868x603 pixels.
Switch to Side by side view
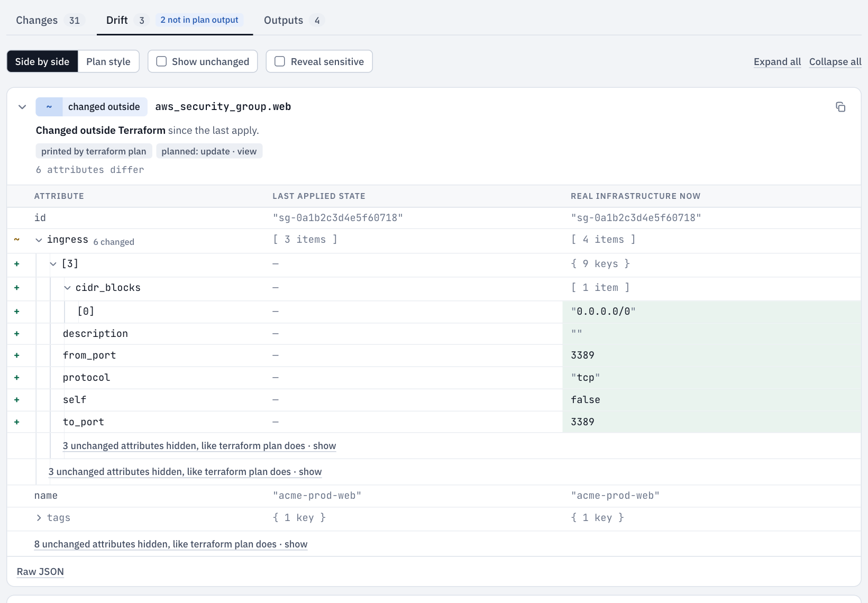[x=42, y=61]
